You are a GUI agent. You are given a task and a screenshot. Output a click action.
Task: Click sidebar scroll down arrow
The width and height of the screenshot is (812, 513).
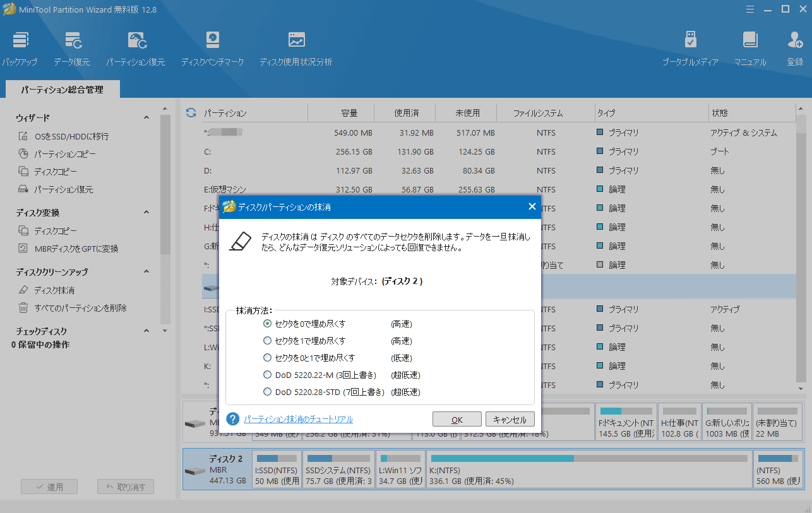pyautogui.click(x=165, y=331)
